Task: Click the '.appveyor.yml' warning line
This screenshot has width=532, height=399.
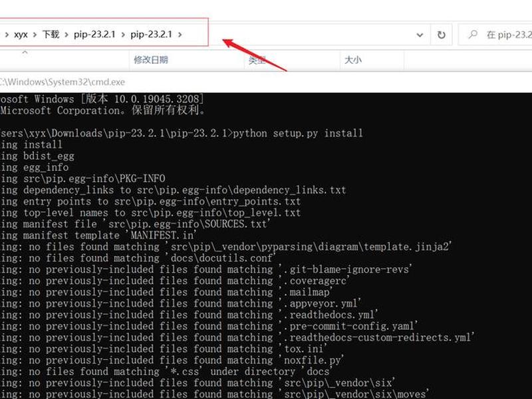Action: (181, 303)
